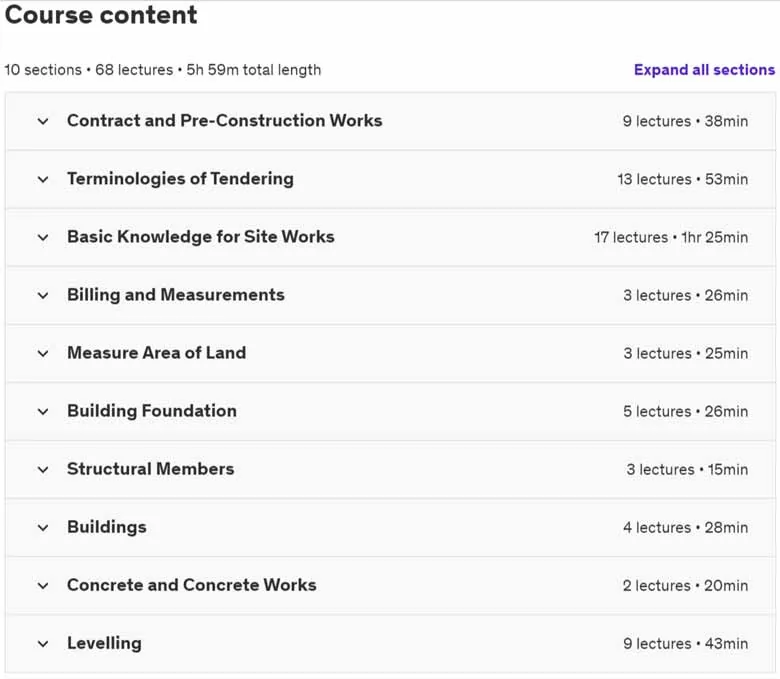Click the 17 lectures 1hr 25min label
The height and width of the screenshot is (679, 780).
[x=671, y=237]
